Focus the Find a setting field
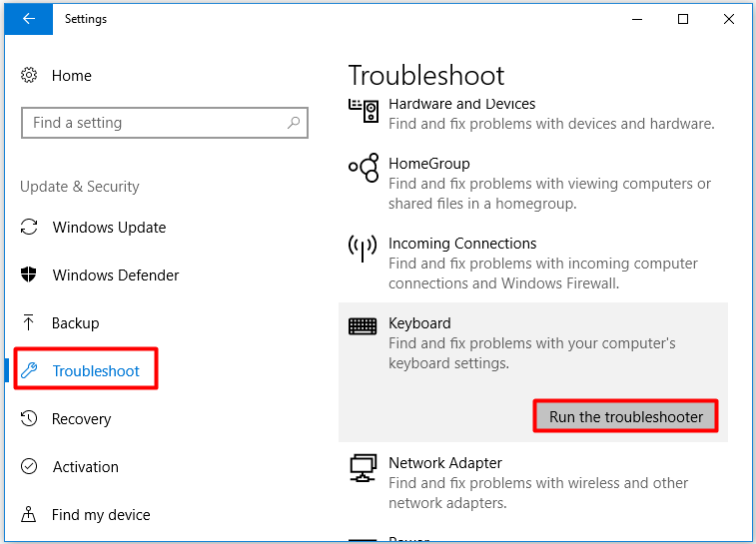756x544 pixels. point(165,123)
